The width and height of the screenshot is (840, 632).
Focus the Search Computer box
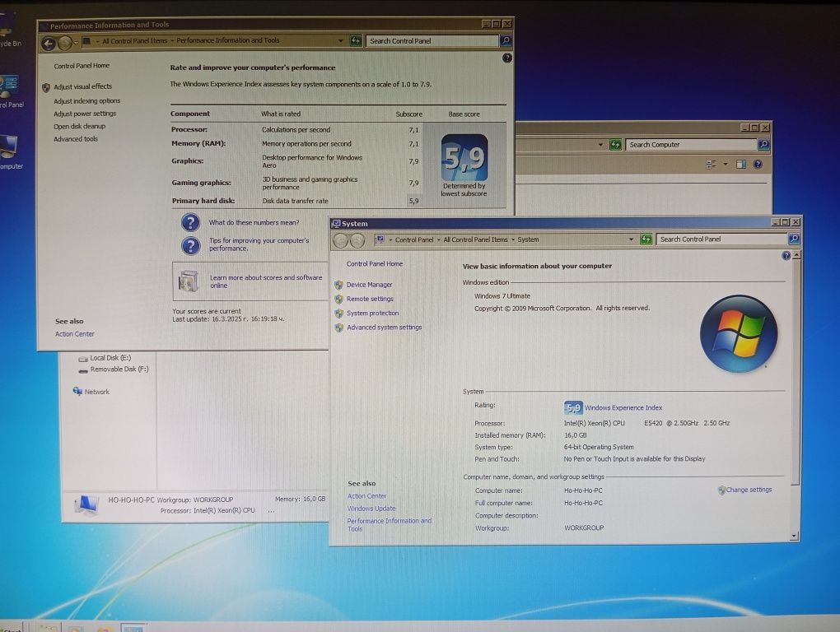point(691,145)
